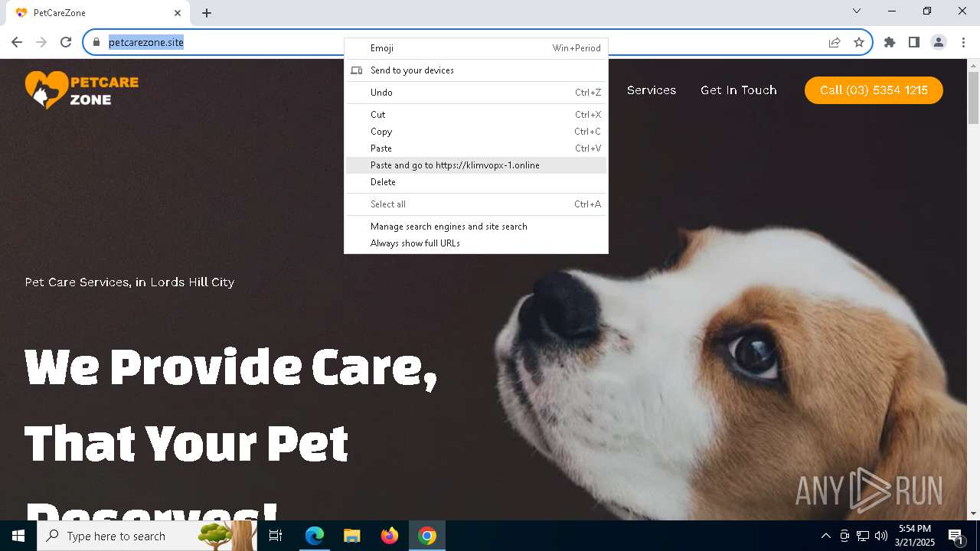980x551 pixels.
Task: Click the Pet Care Services, in Lords Hill City text
Action: [129, 282]
